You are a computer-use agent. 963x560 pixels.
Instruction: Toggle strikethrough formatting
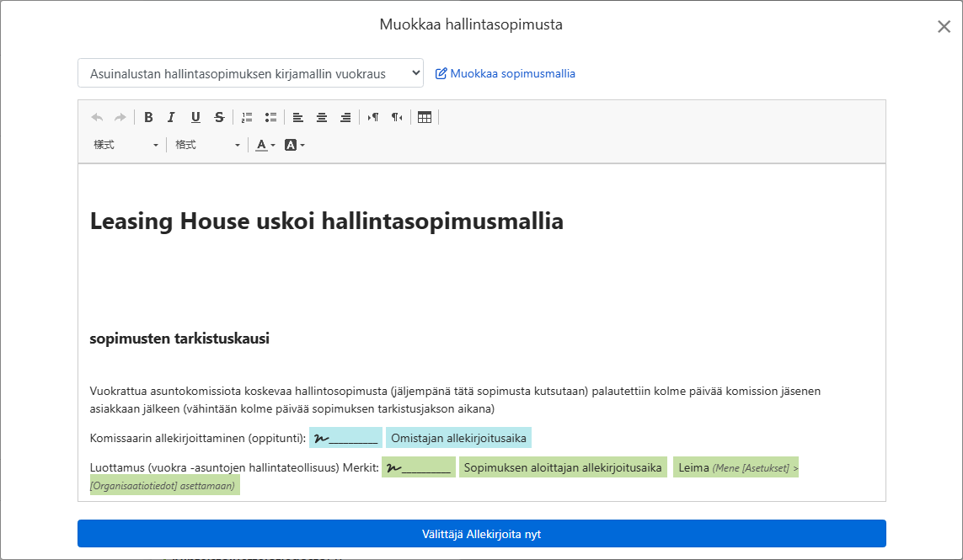pos(219,117)
